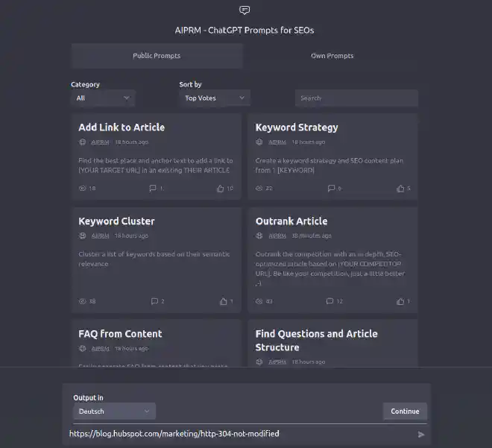Screen dimensions: 492x448
Task: Click the views eye icon on Keyword Cluster
Action: 82,301
